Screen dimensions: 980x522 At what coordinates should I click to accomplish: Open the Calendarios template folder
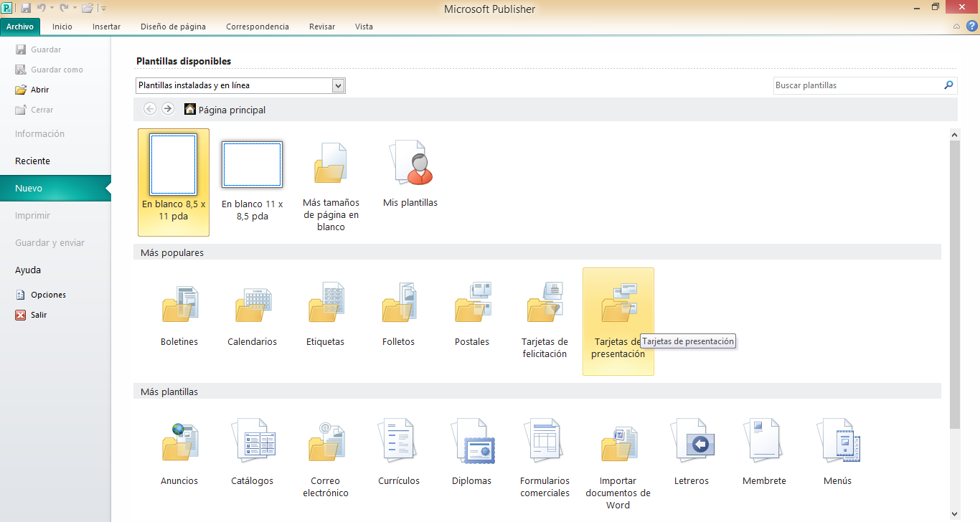coord(253,315)
